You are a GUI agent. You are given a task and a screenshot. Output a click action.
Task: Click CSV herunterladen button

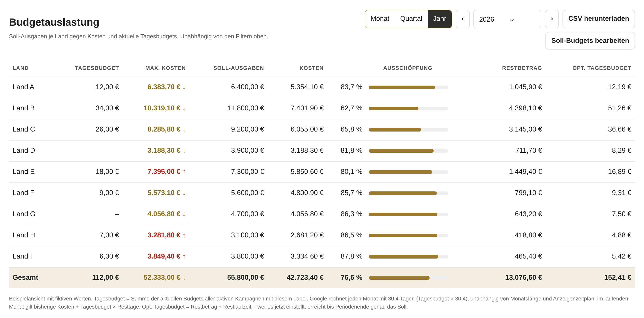[x=599, y=19]
